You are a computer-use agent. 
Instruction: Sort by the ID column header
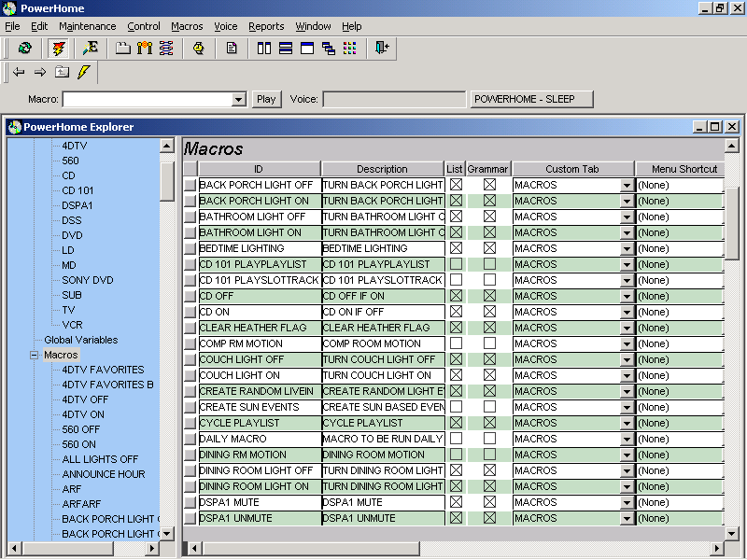pos(260,169)
